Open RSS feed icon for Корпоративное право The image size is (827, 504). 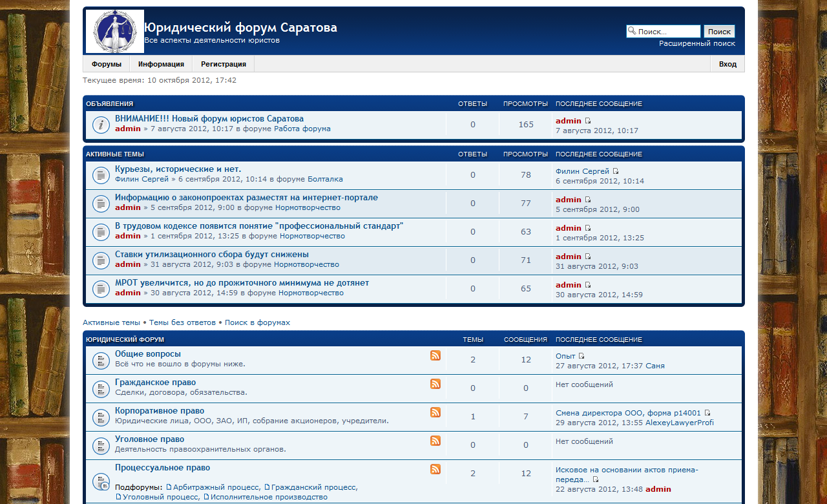pyautogui.click(x=435, y=412)
